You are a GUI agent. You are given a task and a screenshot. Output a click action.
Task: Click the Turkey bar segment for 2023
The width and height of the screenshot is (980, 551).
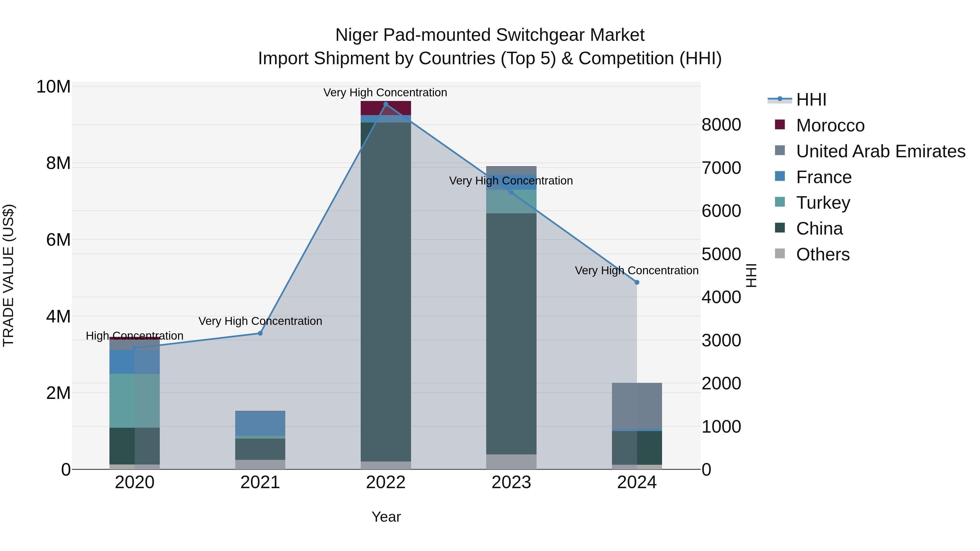(511, 202)
